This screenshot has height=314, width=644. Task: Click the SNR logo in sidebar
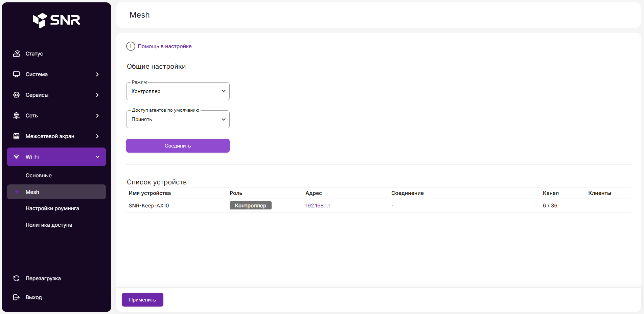(x=56, y=20)
